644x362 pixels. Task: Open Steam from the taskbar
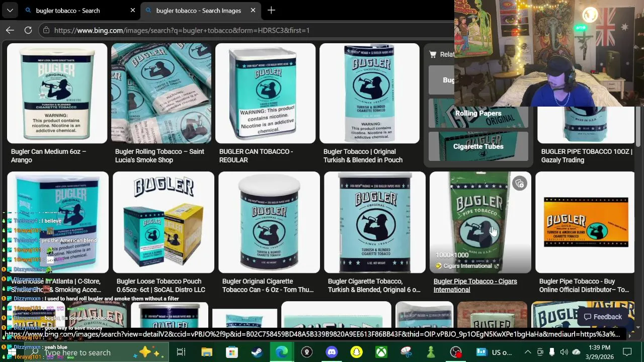tap(257, 352)
